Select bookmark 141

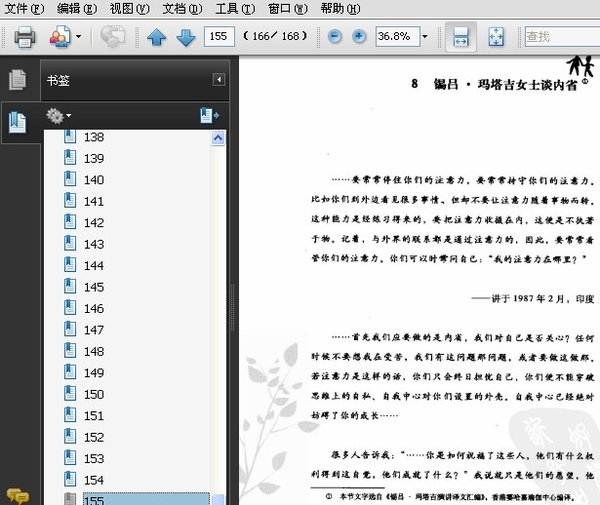94,201
